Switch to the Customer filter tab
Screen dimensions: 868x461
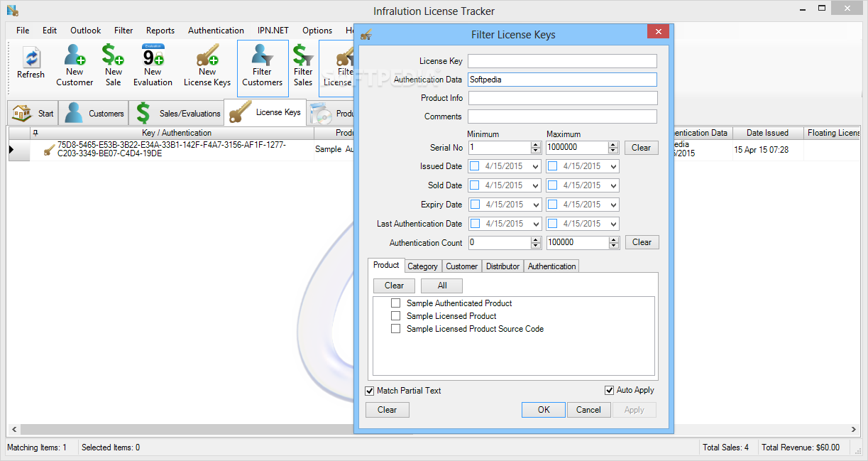(x=462, y=266)
